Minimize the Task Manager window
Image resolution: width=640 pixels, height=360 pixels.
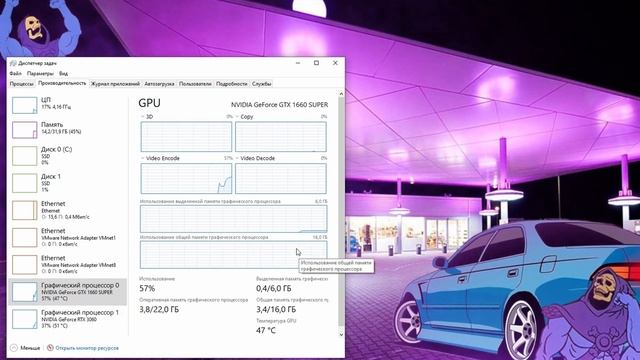pos(298,63)
